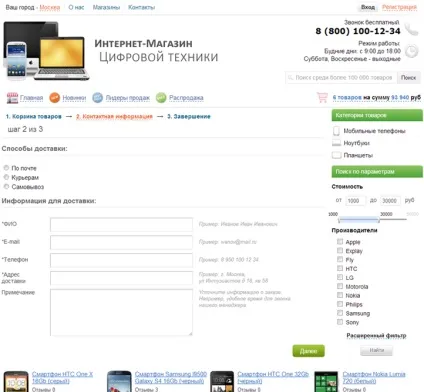Click the Найти filter button
The image size is (424, 392).
(377, 350)
